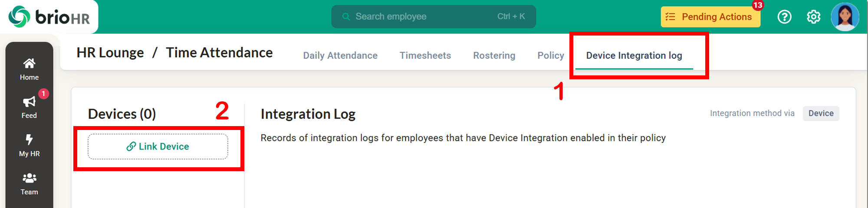Select Device Integration log tab
868x208 pixels.
634,55
